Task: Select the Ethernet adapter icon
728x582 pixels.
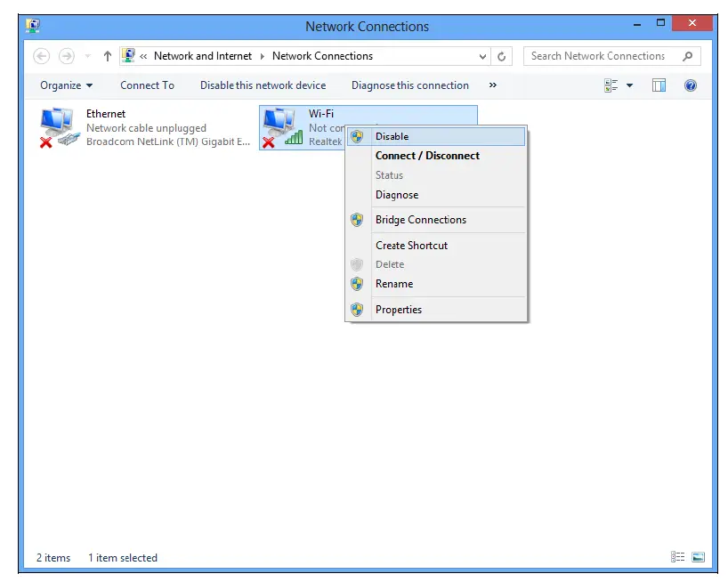Action: (58, 128)
